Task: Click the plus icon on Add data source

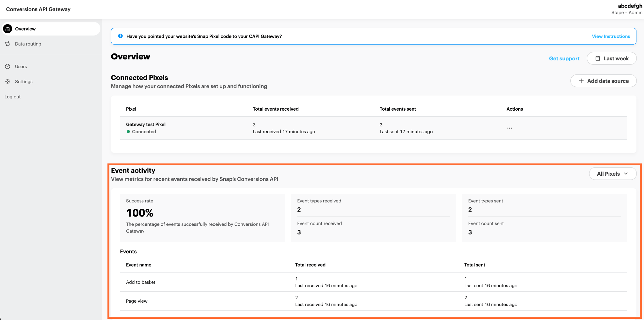Action: [x=581, y=81]
